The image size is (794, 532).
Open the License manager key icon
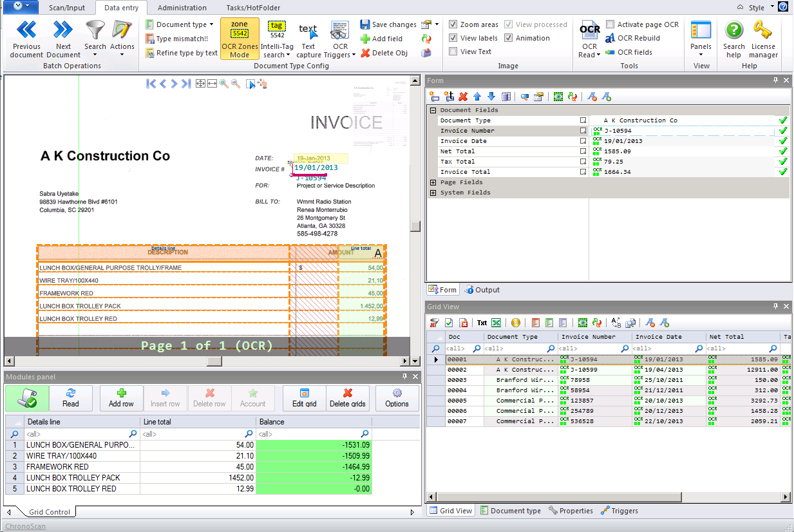pos(763,30)
